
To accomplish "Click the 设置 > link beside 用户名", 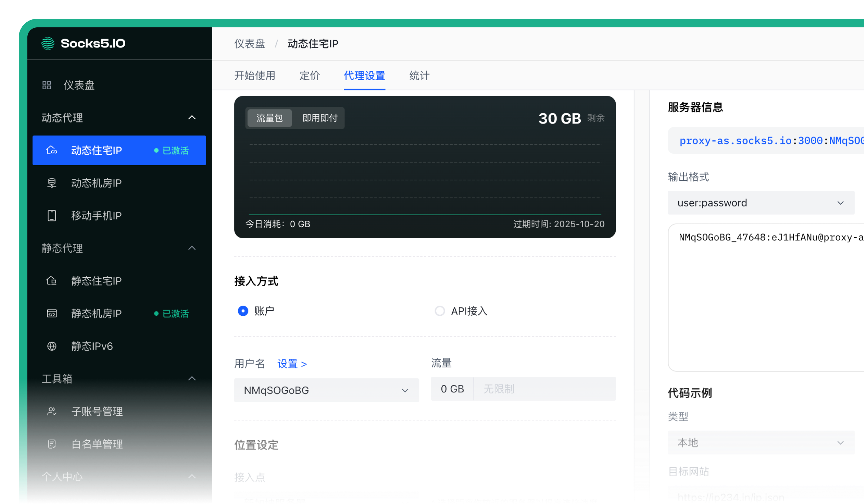I will click(x=292, y=364).
